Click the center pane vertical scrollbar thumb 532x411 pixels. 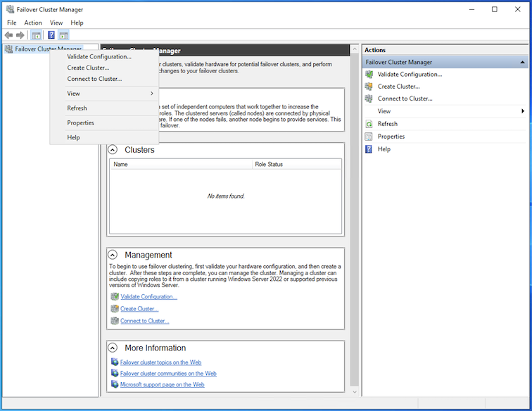coord(354,220)
